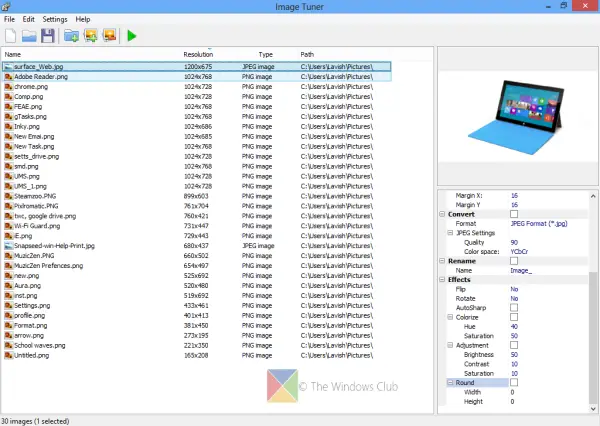Toggle the AutoSharp checkbox
This screenshot has height=426, width=600.
(x=514, y=308)
